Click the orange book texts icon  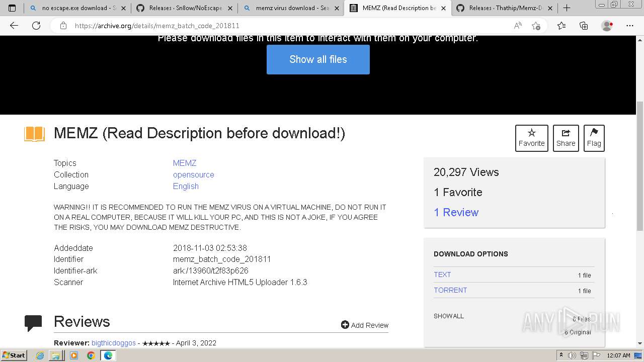(x=35, y=134)
